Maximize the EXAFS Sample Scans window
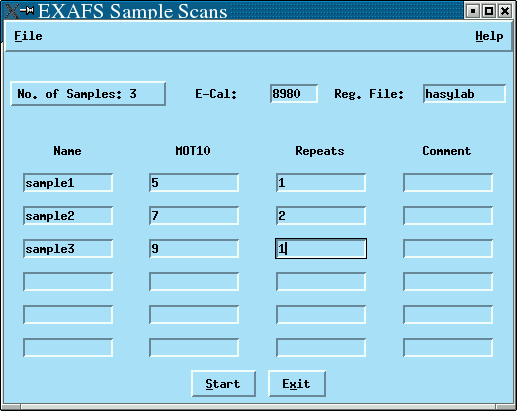The image size is (517, 411). 489,11
